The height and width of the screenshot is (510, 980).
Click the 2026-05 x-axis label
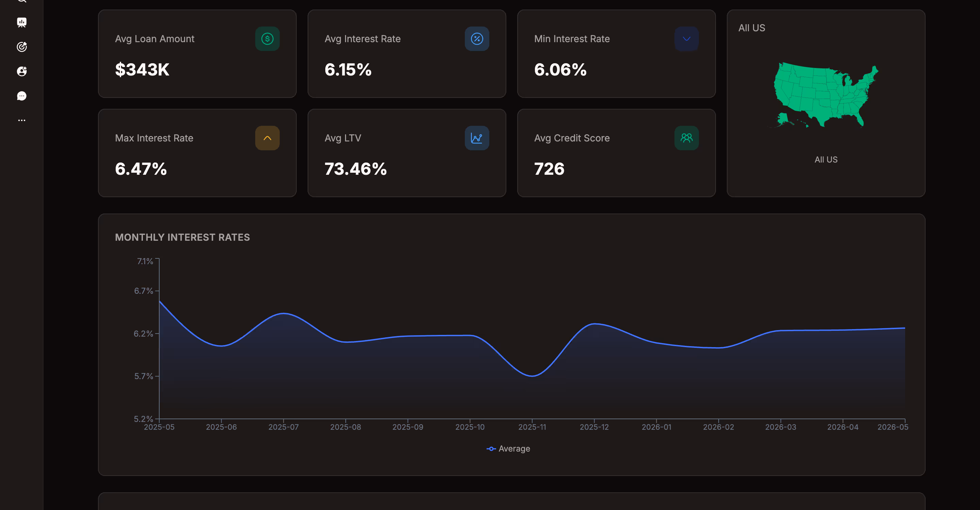click(893, 427)
